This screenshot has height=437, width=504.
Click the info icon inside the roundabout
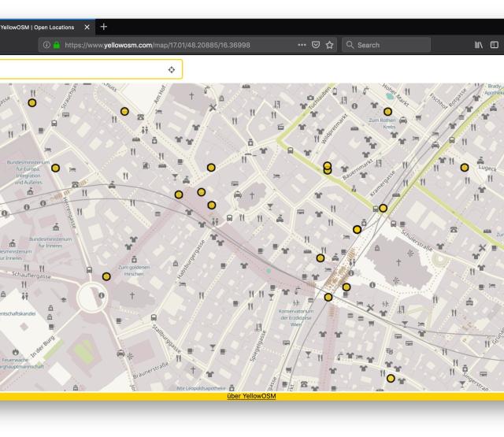[102, 295]
